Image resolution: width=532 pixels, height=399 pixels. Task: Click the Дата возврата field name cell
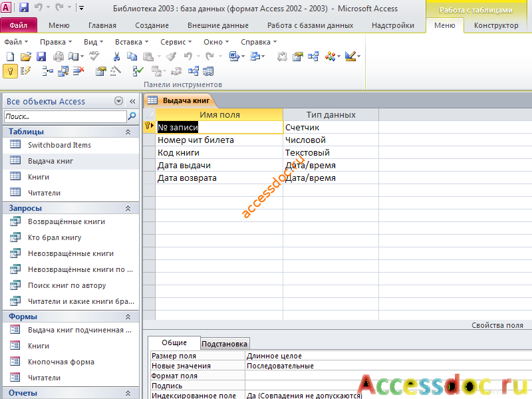[x=219, y=178]
